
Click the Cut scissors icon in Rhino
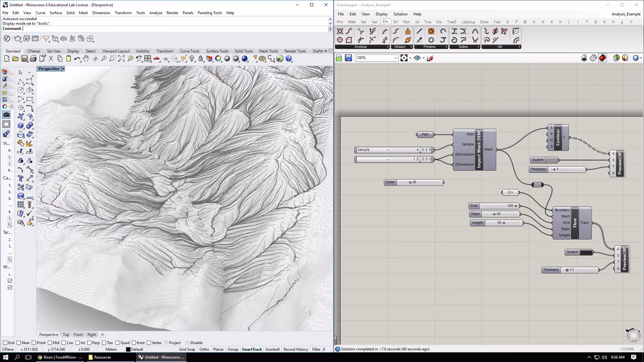51,59
